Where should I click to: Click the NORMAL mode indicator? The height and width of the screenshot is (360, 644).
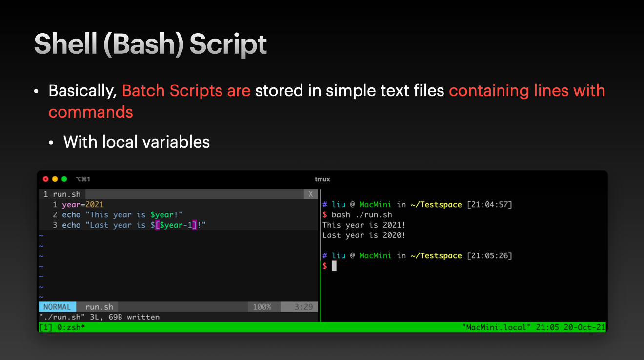point(57,307)
